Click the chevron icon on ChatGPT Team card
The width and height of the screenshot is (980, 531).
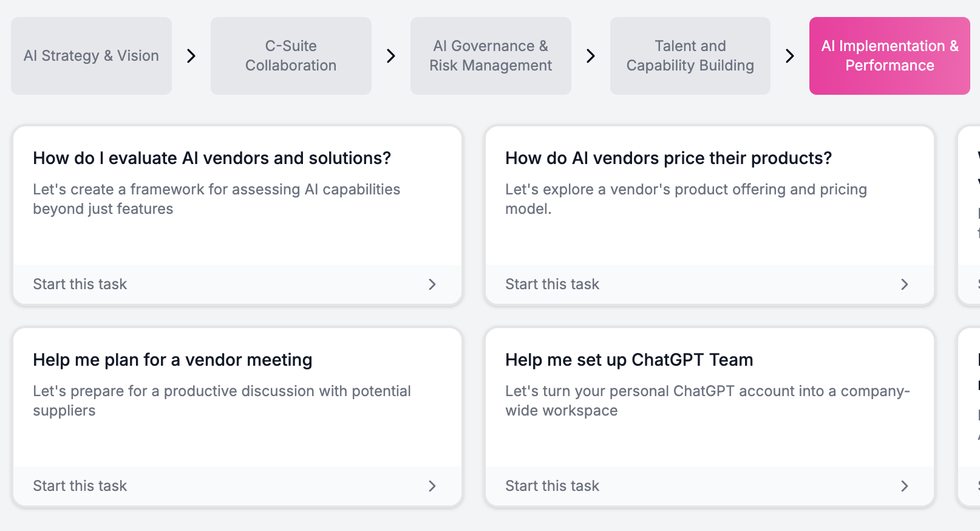904,486
